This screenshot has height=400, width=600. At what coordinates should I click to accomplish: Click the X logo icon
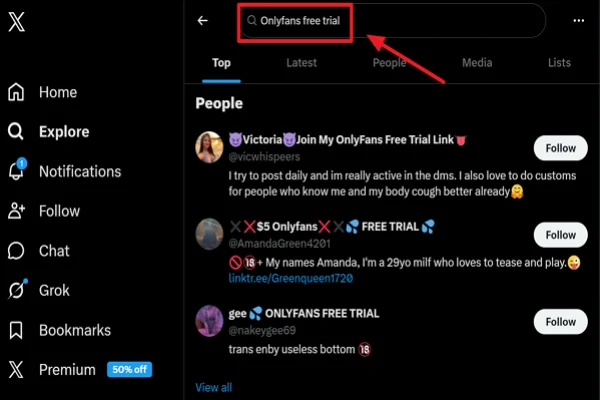click(17, 22)
